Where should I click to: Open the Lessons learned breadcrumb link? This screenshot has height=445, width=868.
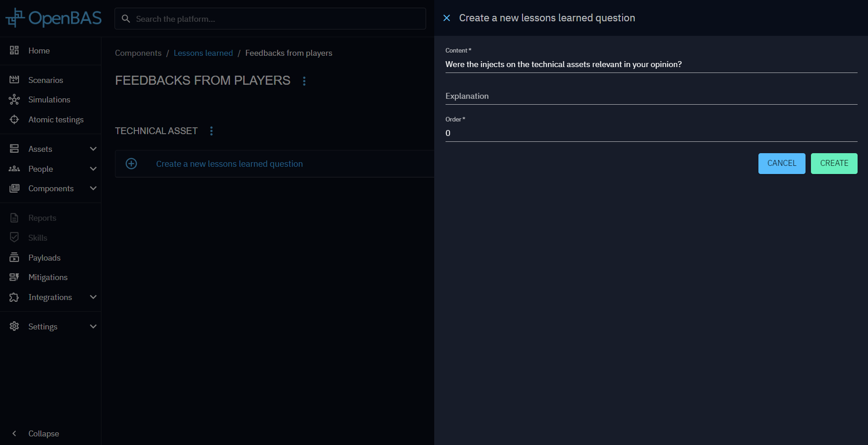click(x=203, y=53)
